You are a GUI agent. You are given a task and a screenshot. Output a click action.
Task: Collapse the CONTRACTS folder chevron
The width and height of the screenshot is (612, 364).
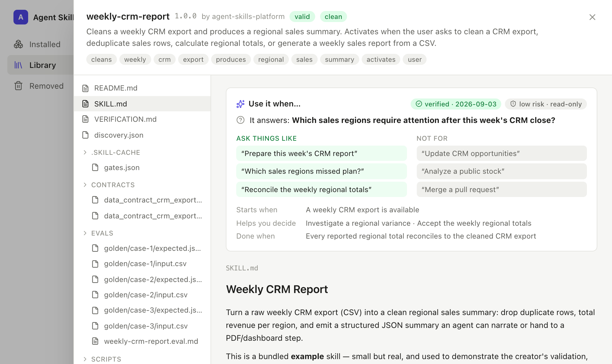pos(85,185)
